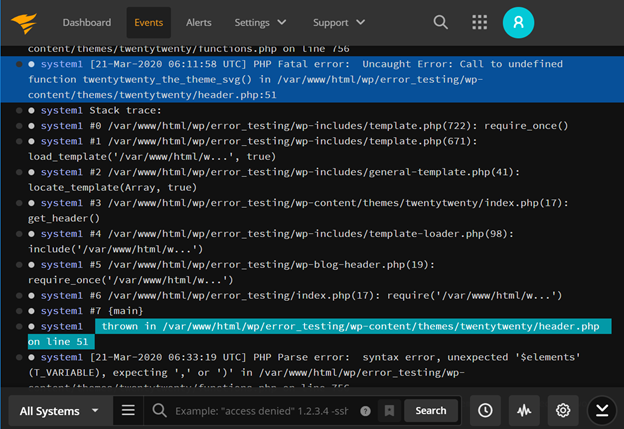Select the Events tab
Image resolution: width=624 pixels, height=429 pixels.
[148, 22]
